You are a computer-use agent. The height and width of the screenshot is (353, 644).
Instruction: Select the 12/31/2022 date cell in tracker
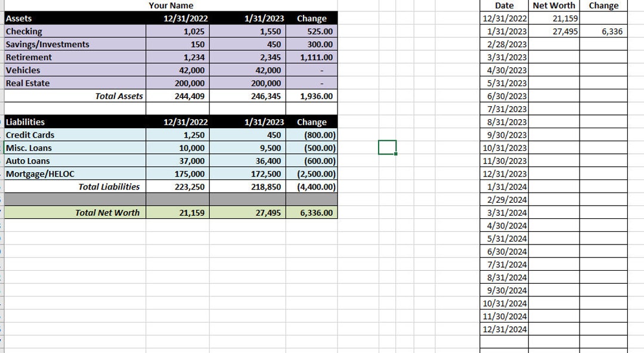point(503,18)
